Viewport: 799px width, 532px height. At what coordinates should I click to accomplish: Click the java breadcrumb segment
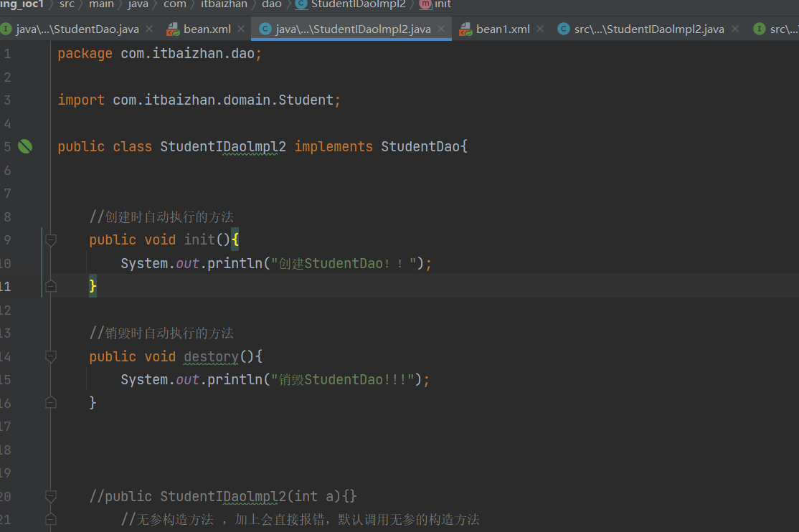(x=138, y=4)
